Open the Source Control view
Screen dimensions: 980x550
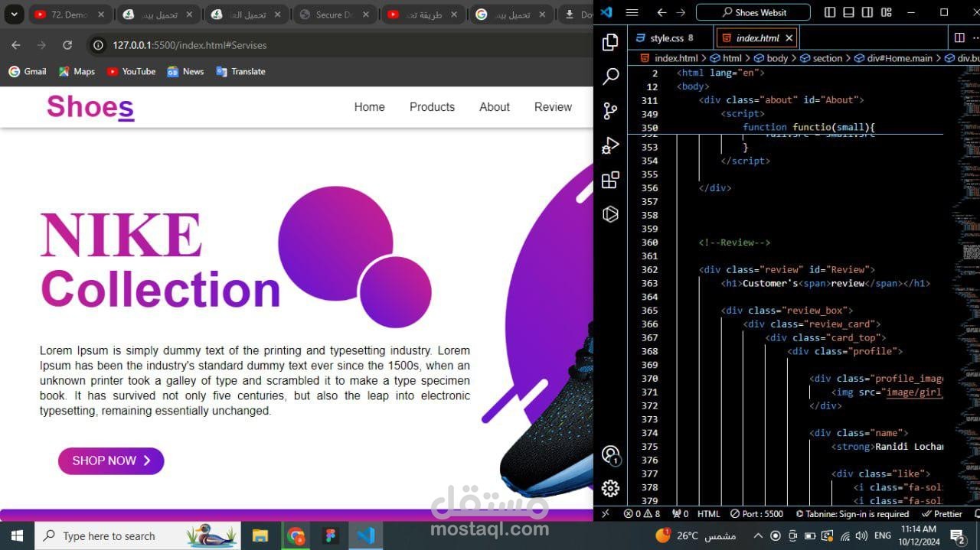coord(610,111)
